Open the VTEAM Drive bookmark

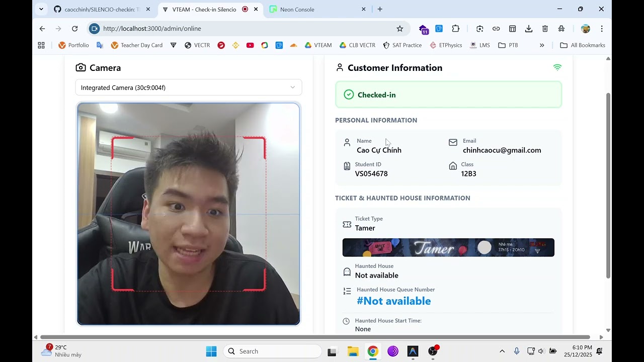tap(318, 45)
